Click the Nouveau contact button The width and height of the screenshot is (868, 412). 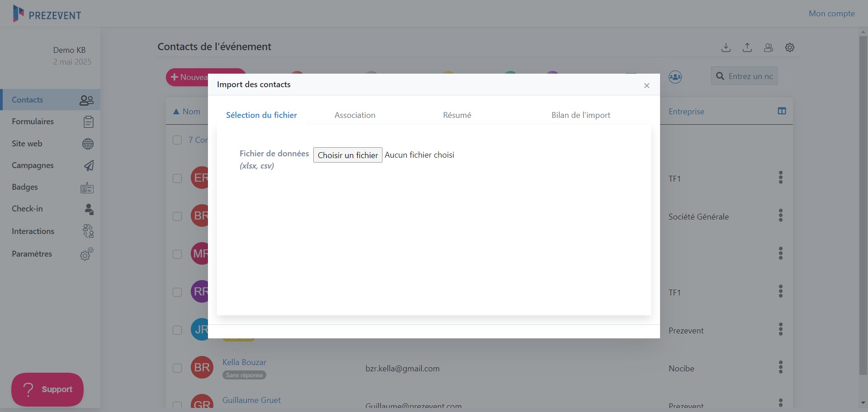(187, 77)
